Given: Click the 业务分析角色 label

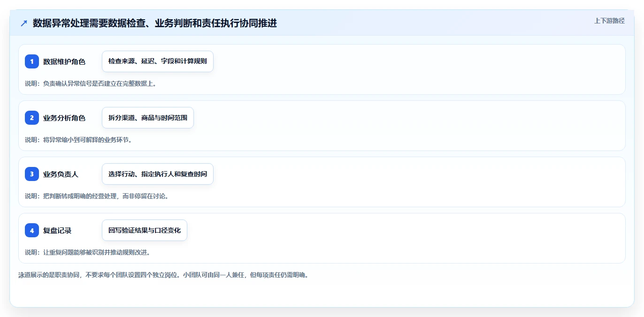Looking at the screenshot, I should [64, 118].
